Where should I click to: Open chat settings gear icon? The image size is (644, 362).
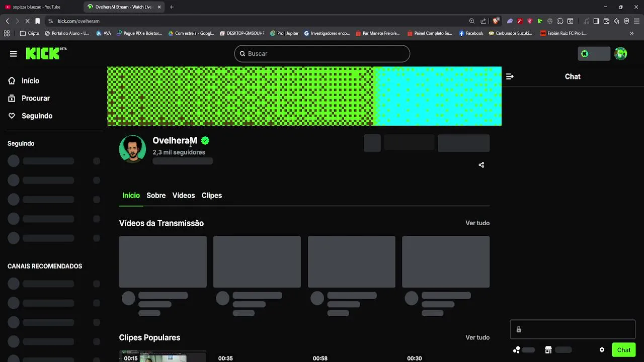602,350
